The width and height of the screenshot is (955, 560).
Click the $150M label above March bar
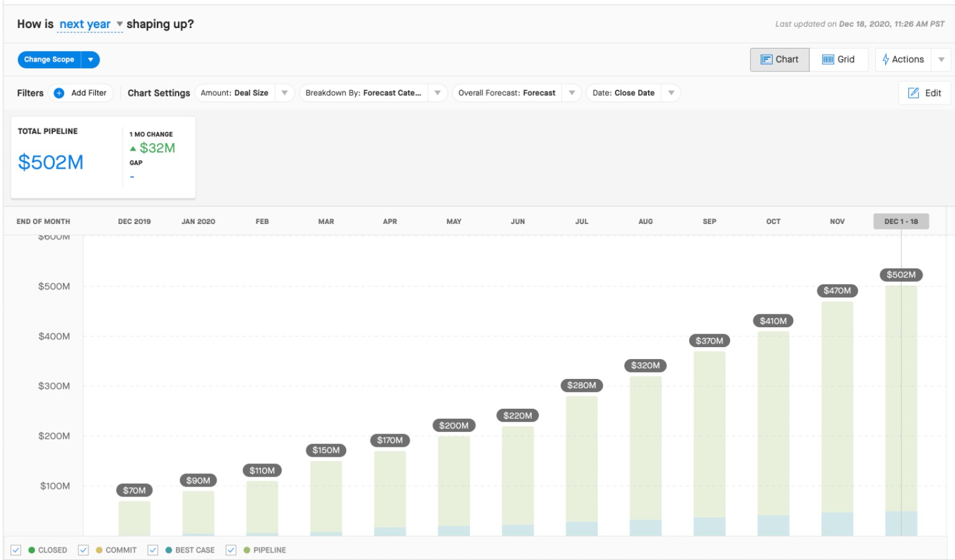click(x=326, y=450)
